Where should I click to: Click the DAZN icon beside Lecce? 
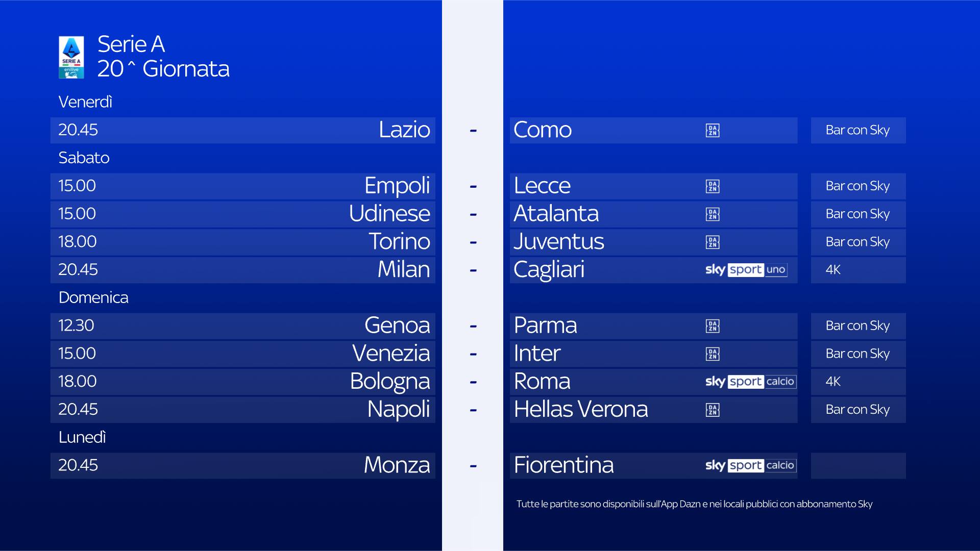[x=713, y=186]
